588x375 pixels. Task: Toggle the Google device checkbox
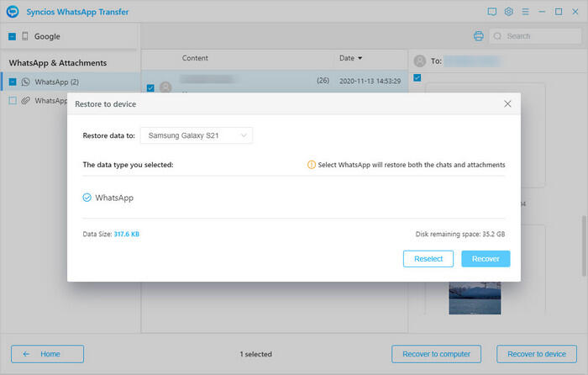[13, 37]
